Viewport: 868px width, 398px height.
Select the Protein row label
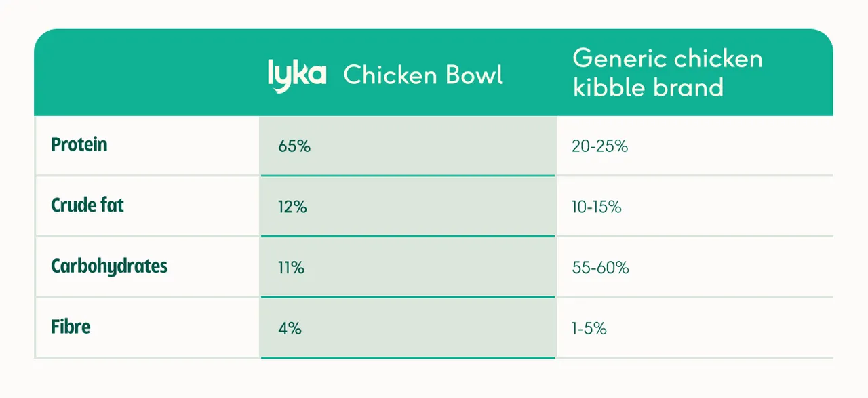[79, 144]
